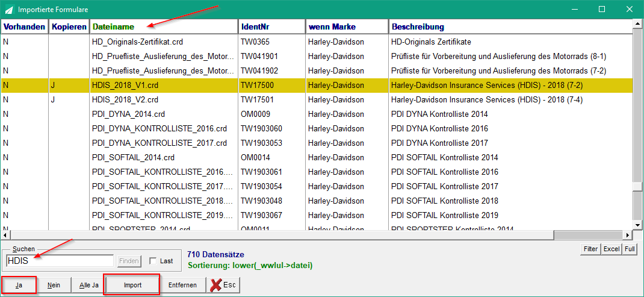Select row HD_Originals-Zertifikat.crd
The height and width of the screenshot is (297, 644).
coord(316,42)
